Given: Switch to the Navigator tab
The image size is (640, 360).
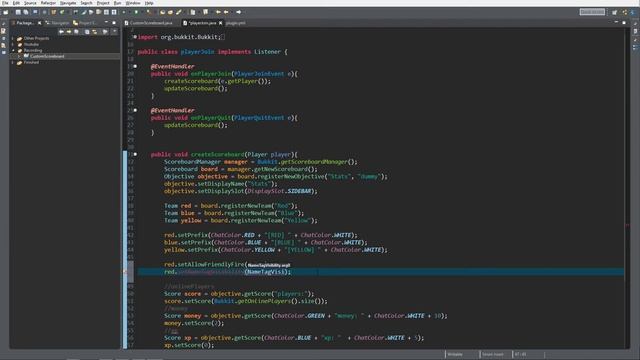Looking at the screenshot, I should click(58, 23).
